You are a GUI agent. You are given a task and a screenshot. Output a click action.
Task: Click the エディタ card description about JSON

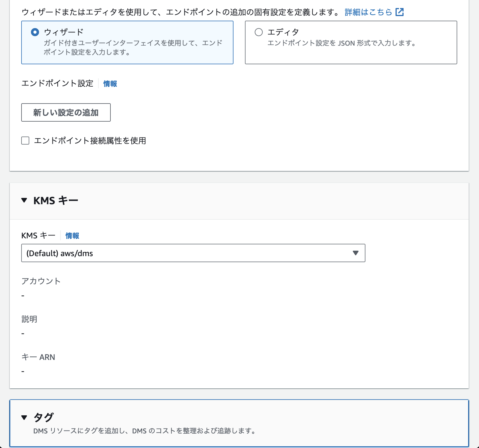pyautogui.click(x=342, y=43)
